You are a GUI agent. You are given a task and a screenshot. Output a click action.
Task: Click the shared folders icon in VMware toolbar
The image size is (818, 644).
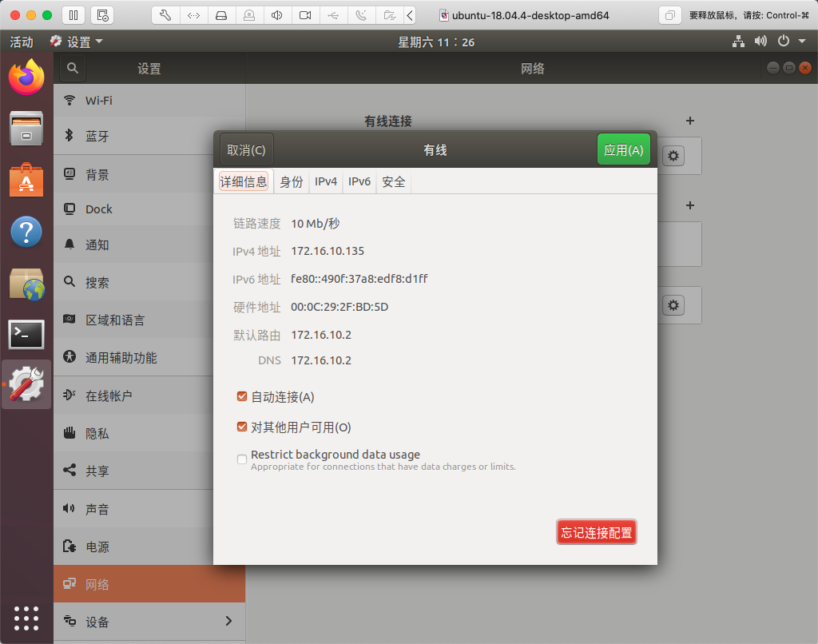pos(390,15)
